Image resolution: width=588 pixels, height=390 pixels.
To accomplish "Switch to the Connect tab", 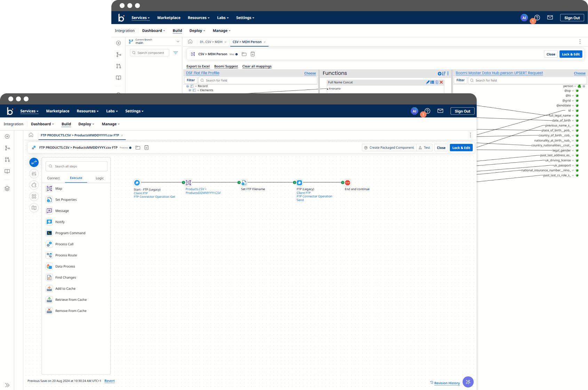I will (x=54, y=178).
